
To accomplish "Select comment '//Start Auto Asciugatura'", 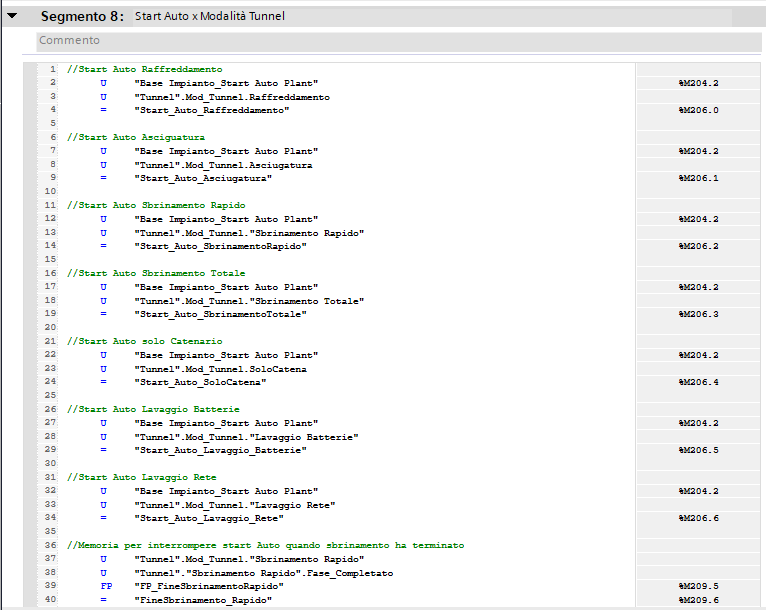I will pyautogui.click(x=136, y=137).
